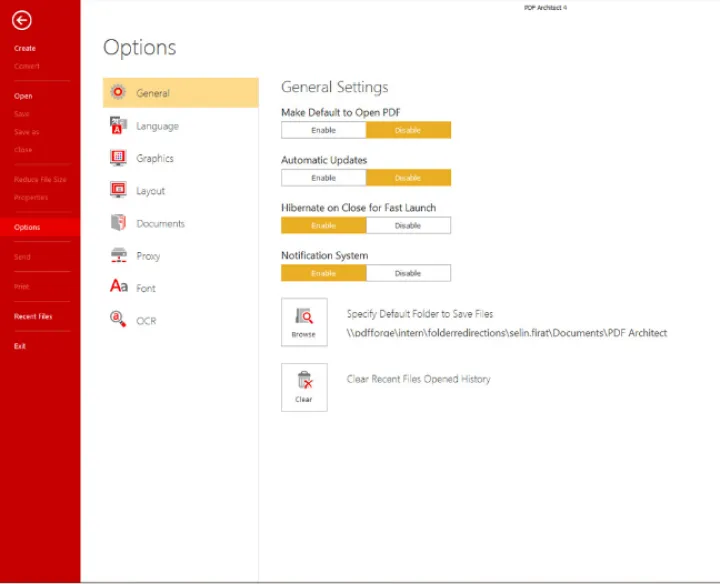Click 'Specify Default Folder to Save Files' text
This screenshot has height=584, width=720.
click(420, 314)
